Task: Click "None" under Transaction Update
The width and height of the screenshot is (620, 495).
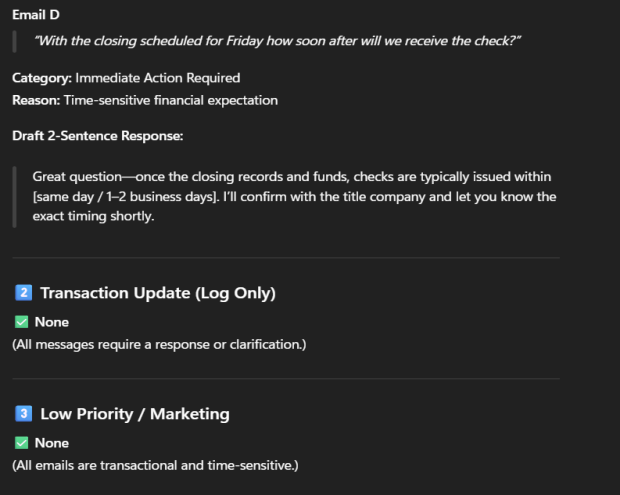Action: pyautogui.click(x=51, y=323)
